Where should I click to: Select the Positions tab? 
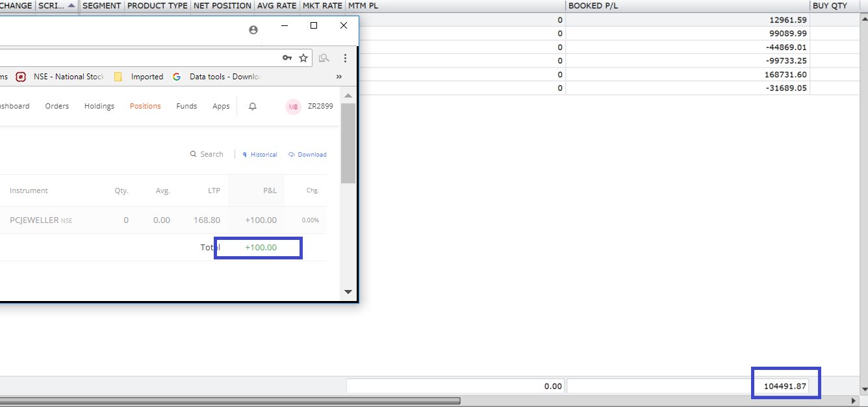(x=146, y=106)
